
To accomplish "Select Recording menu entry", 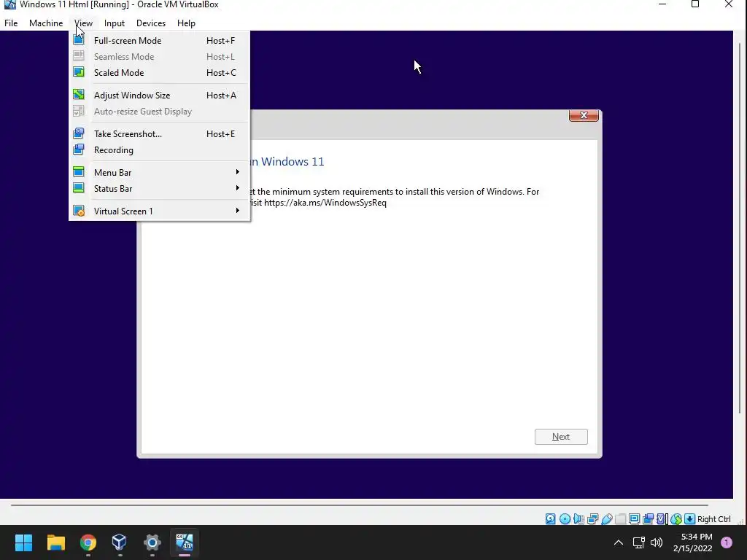I will [x=159, y=150].
